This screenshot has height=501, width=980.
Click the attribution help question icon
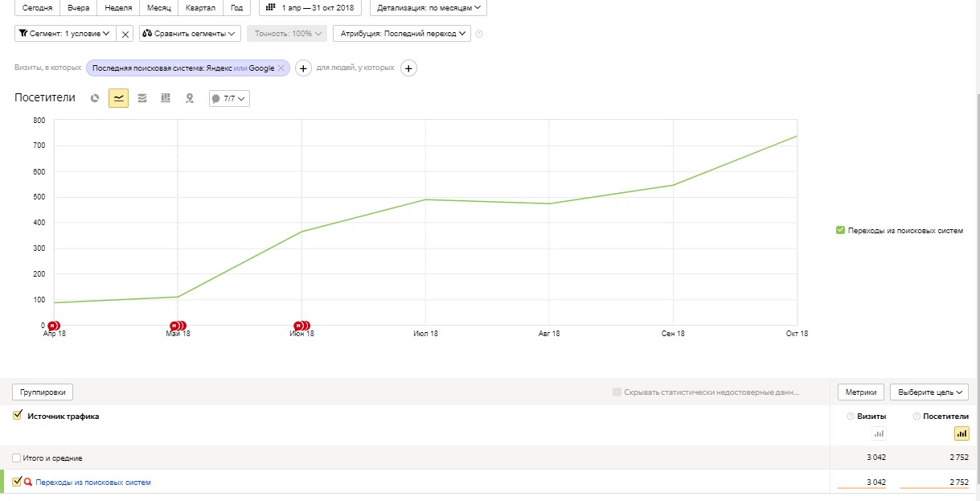click(479, 34)
